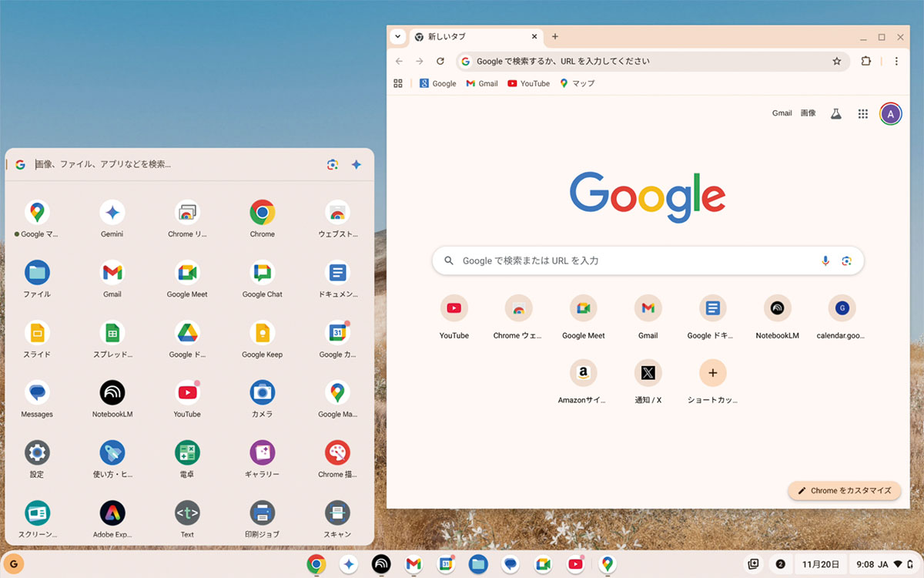Open the notification count badge in shelf
924x578 pixels.
point(781,564)
